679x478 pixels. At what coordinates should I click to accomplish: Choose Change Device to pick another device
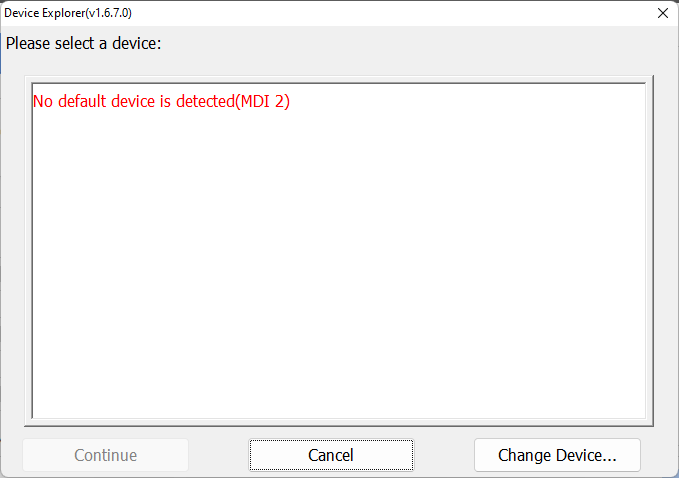tap(557, 455)
